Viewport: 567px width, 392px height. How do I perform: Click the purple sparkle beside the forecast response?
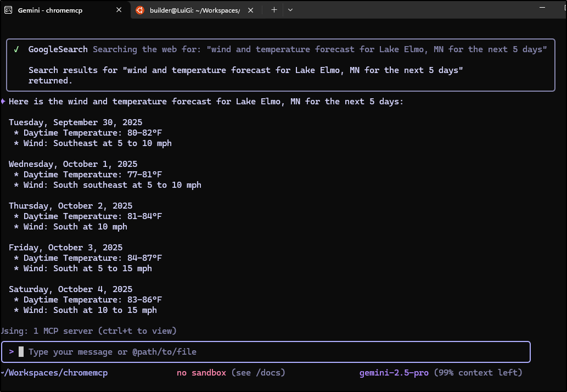(x=3, y=102)
